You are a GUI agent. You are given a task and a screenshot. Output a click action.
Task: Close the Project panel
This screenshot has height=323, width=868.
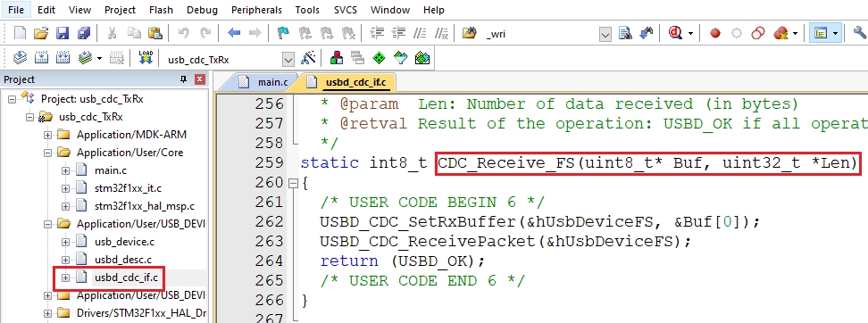point(200,79)
